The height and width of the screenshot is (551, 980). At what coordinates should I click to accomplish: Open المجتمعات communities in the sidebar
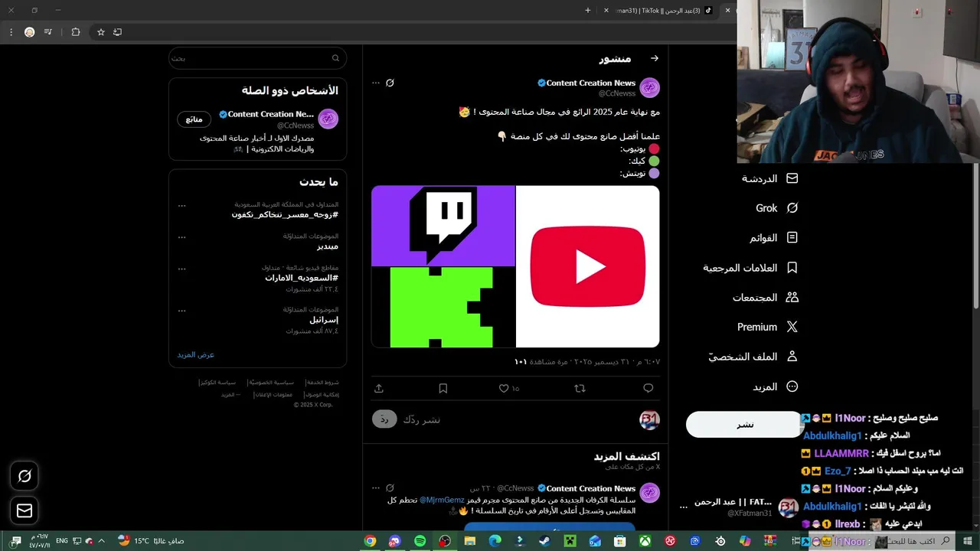(x=765, y=298)
